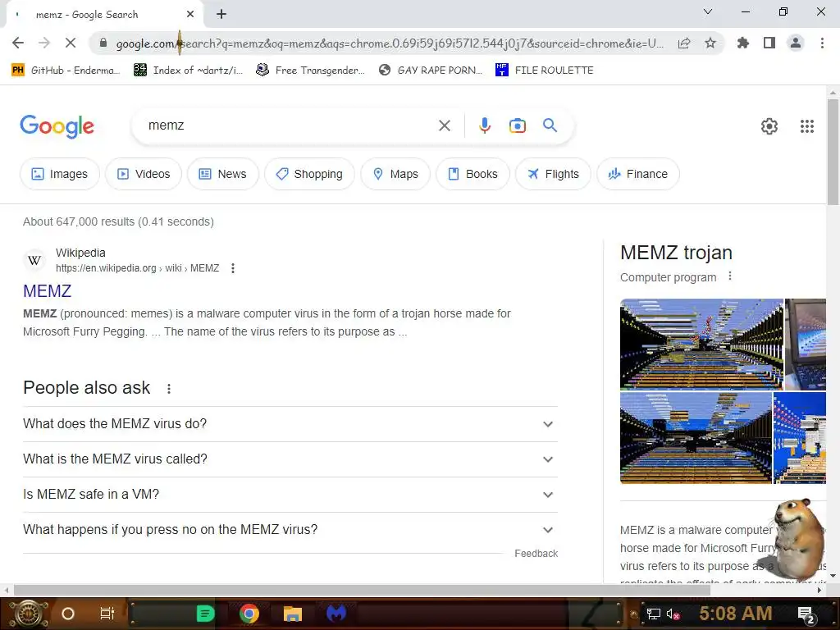840x630 pixels.
Task: Click the address bar URL field
Action: [x=390, y=43]
